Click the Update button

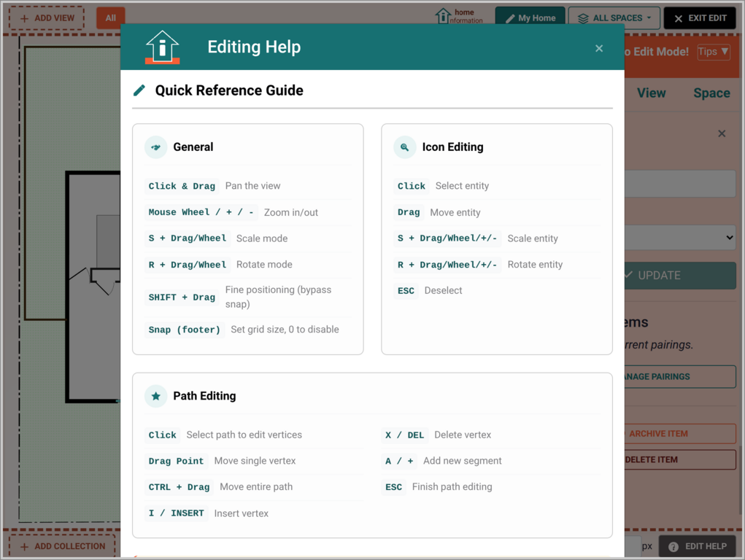point(680,276)
